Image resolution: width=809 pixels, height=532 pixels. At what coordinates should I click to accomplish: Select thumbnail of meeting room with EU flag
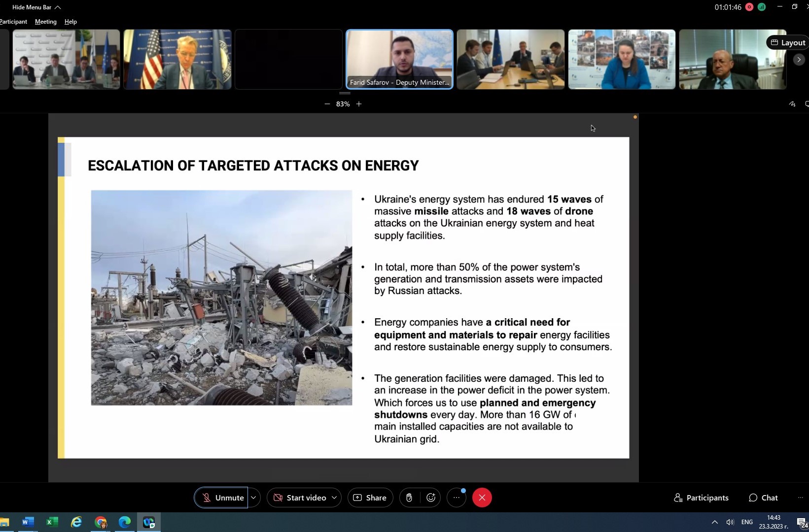coord(511,59)
